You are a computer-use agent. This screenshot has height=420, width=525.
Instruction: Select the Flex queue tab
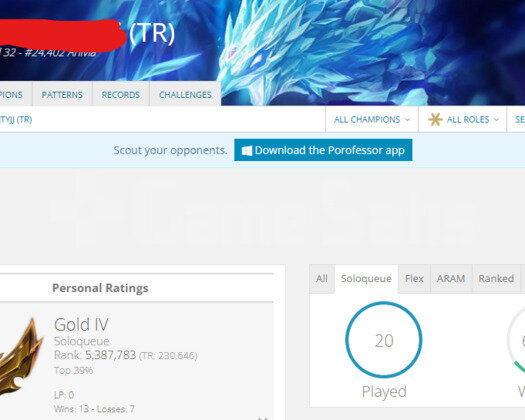click(x=414, y=279)
